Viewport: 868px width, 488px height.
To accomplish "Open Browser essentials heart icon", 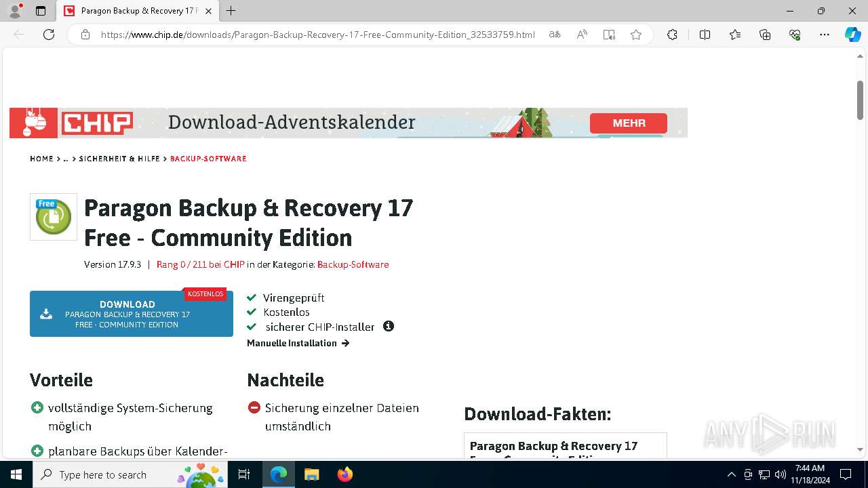I will 795,35.
